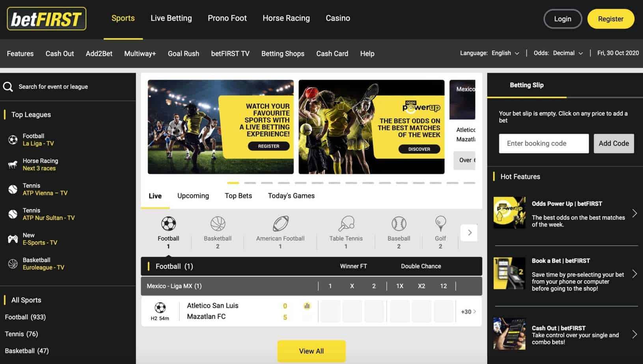The height and width of the screenshot is (364, 643).
Task: Open the Betting Shops link
Action: coord(283,54)
